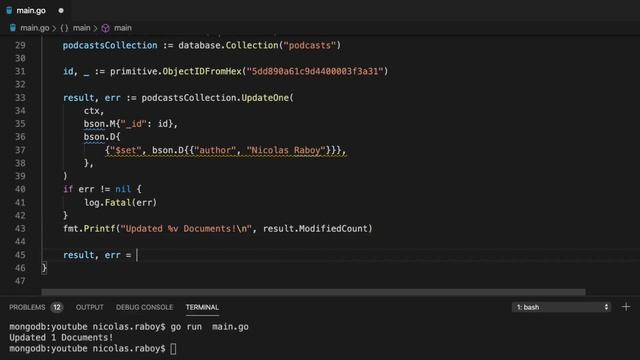Click the horizontal scrollbar under the editor
This screenshot has width=640, height=360.
[313, 292]
